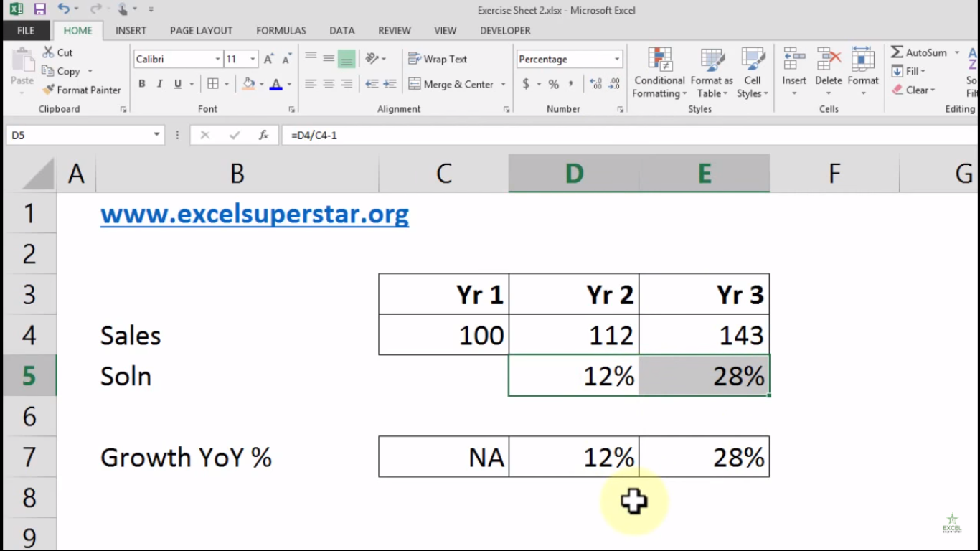This screenshot has width=980, height=551.
Task: Click the Increase Indent icon
Action: (x=391, y=84)
